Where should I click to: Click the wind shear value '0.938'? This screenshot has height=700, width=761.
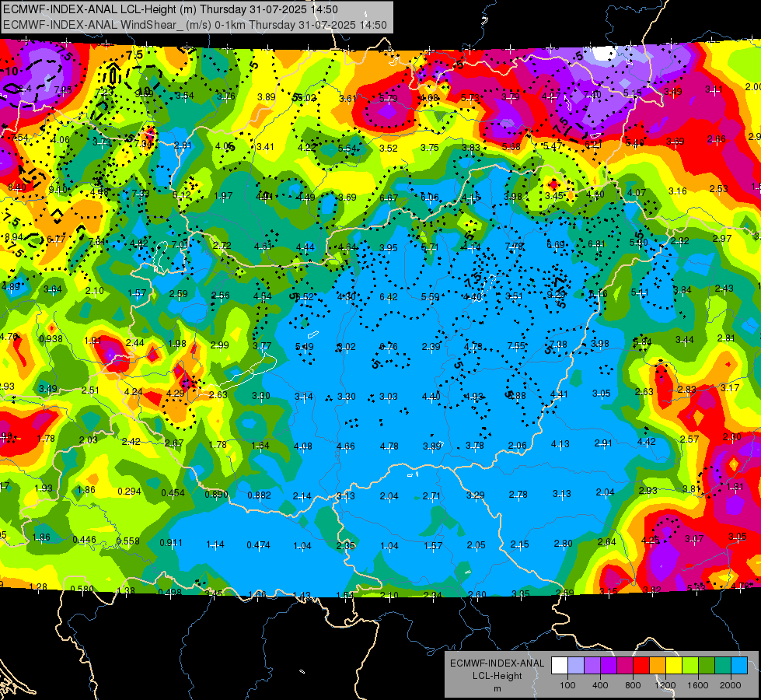(51, 338)
